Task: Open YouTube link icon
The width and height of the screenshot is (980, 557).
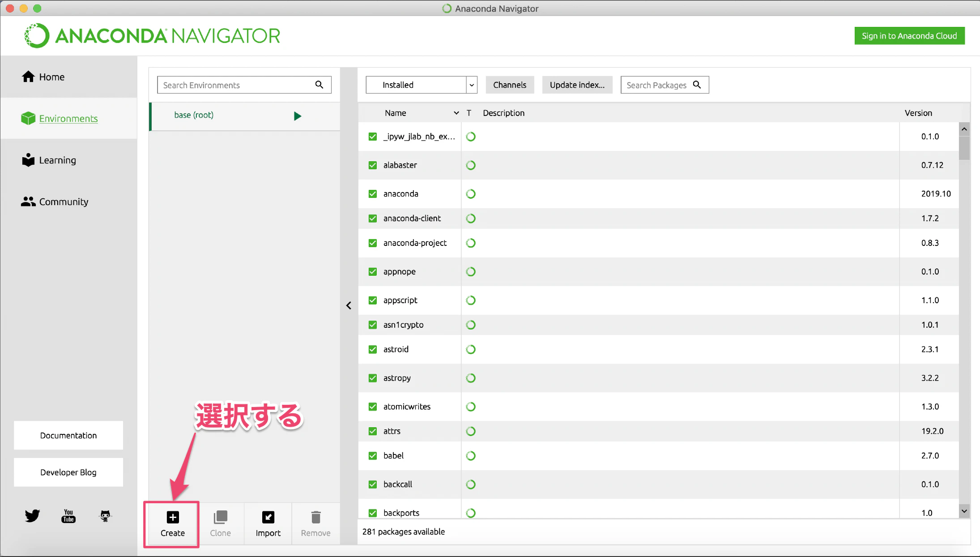Action: click(x=68, y=516)
